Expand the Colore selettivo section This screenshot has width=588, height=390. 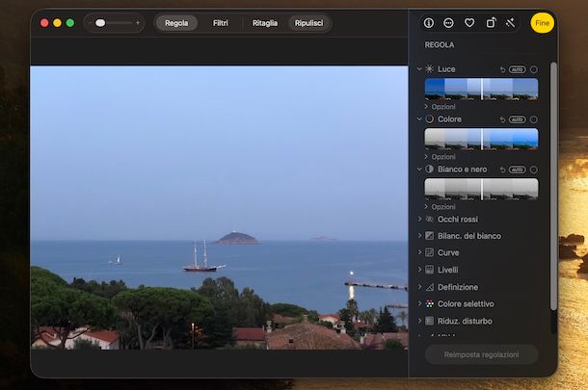coord(419,304)
